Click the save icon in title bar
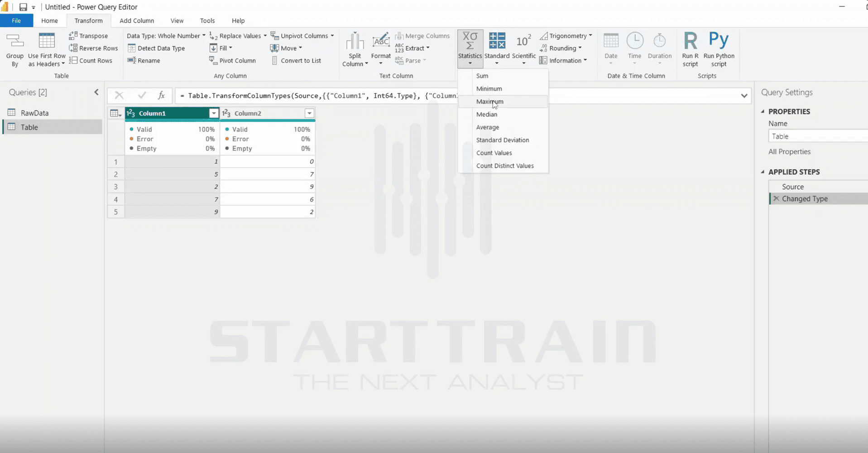 point(23,7)
